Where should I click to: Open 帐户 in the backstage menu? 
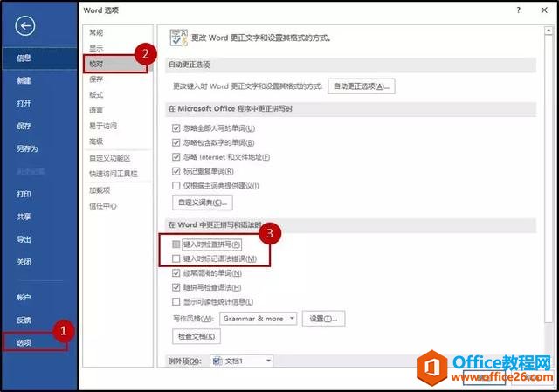(24, 297)
